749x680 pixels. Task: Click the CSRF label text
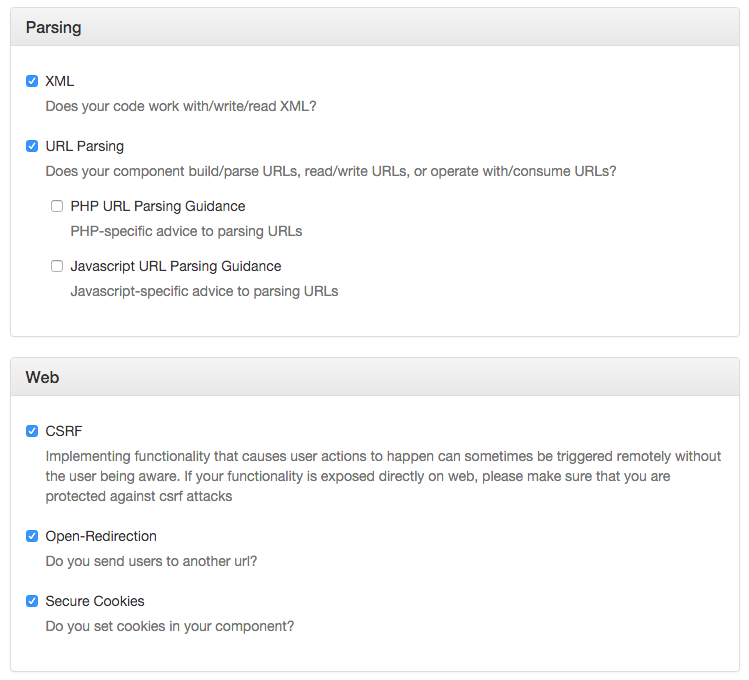(64, 431)
